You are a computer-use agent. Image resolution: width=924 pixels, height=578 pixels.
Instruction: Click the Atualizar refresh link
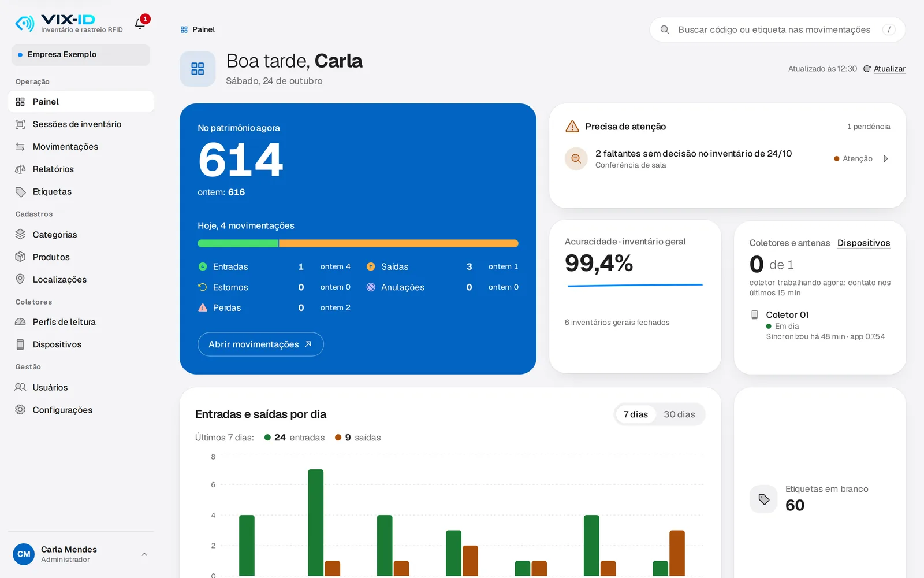pyautogui.click(x=884, y=69)
